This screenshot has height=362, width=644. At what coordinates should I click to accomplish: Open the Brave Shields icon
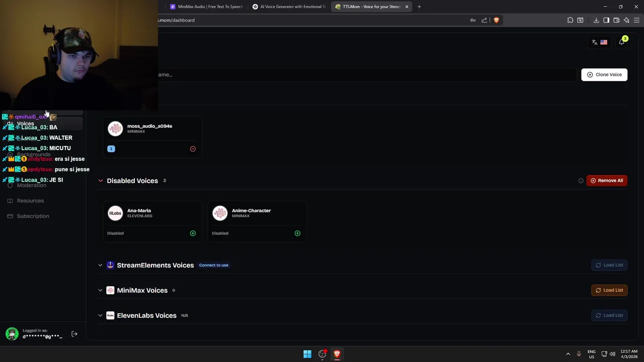496,20
